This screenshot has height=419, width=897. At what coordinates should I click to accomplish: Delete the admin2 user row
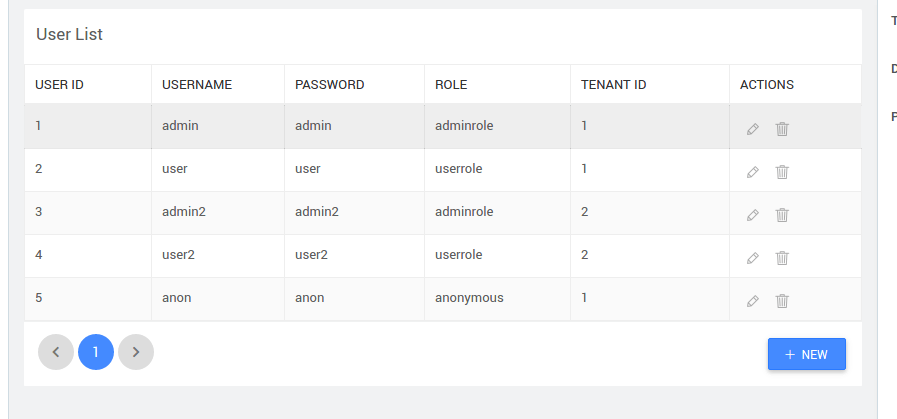coord(782,215)
